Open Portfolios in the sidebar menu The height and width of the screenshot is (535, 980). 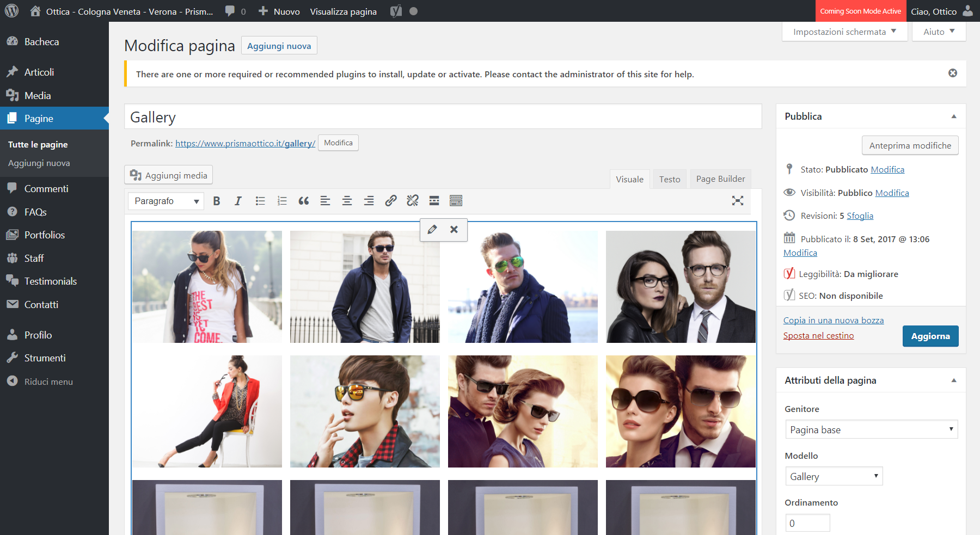pos(45,235)
